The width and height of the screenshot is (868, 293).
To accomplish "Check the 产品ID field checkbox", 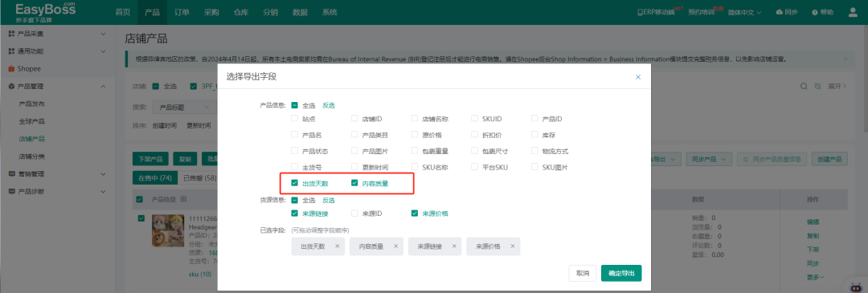I will click(x=534, y=118).
